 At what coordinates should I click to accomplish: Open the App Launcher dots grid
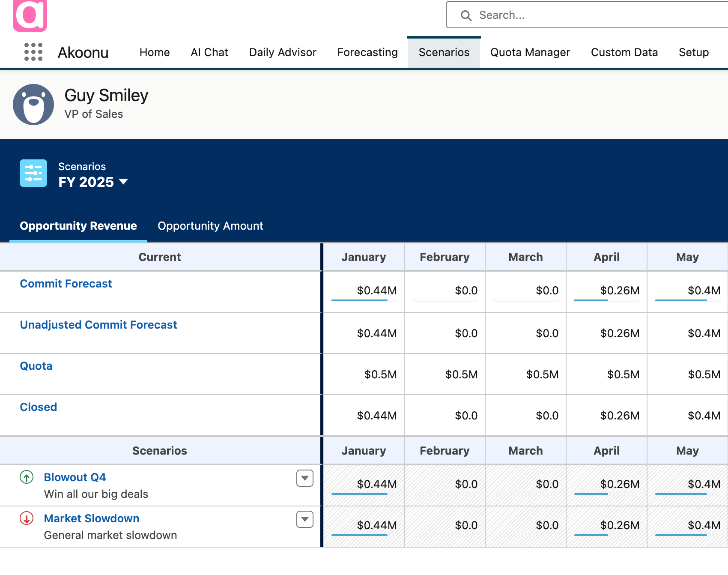click(x=33, y=52)
